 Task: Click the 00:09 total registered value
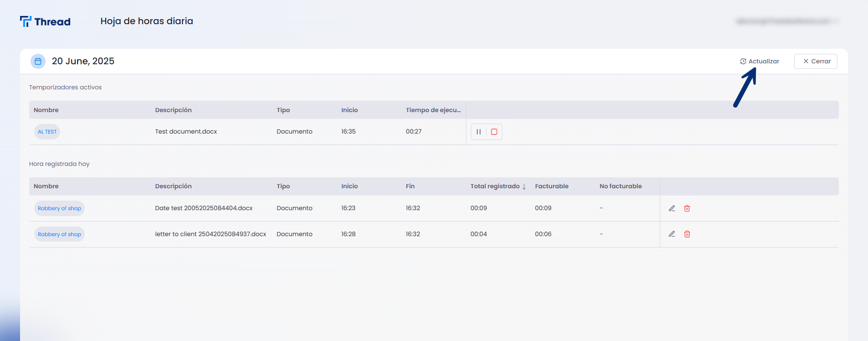click(x=479, y=208)
